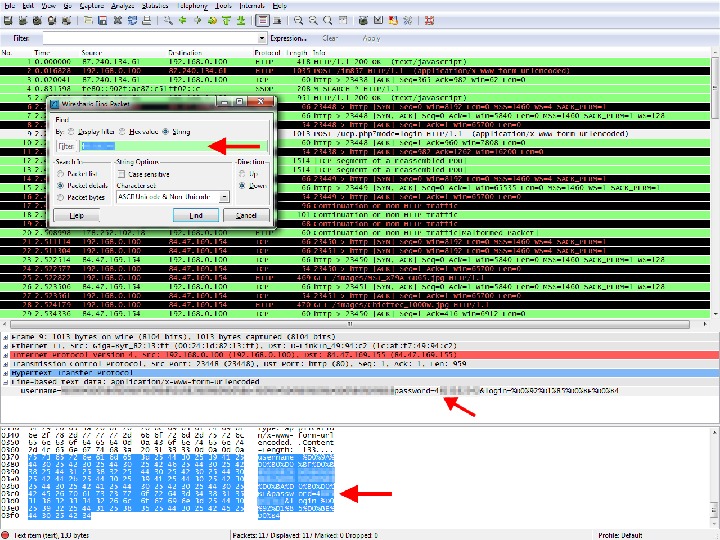Enable Case sensitive checkbox
The image size is (720, 540).
click(x=121, y=174)
